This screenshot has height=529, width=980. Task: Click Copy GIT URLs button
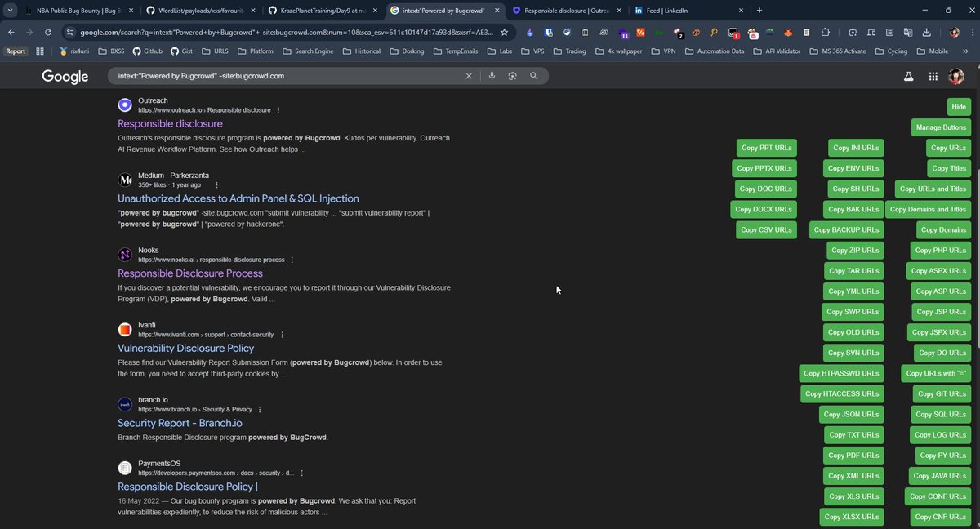coord(942,393)
